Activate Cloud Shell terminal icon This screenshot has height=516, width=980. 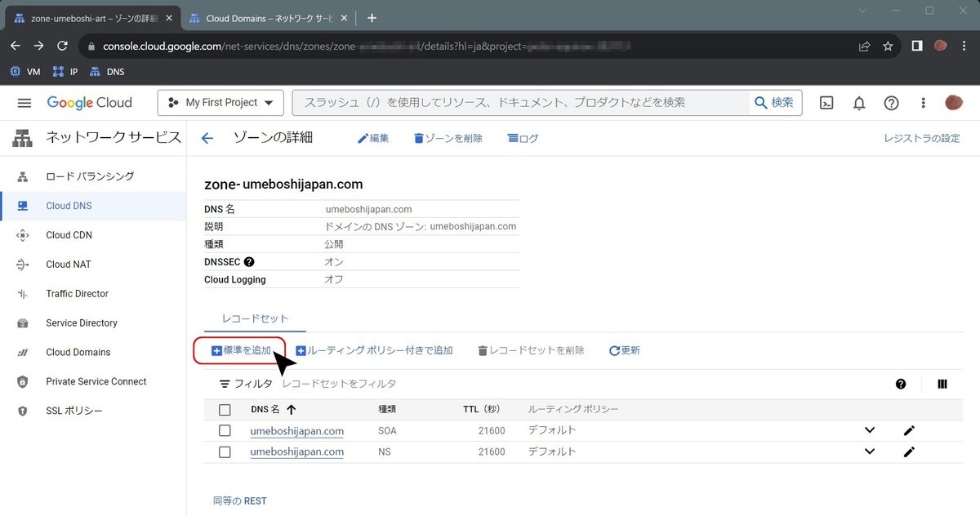827,103
